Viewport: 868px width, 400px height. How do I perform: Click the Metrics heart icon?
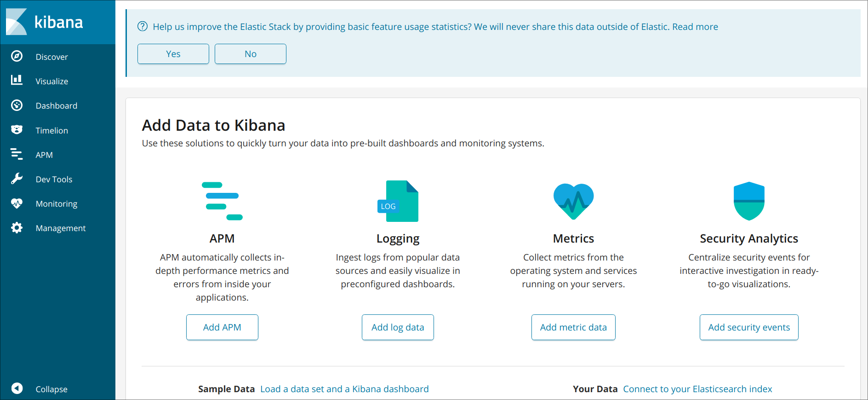click(x=573, y=201)
